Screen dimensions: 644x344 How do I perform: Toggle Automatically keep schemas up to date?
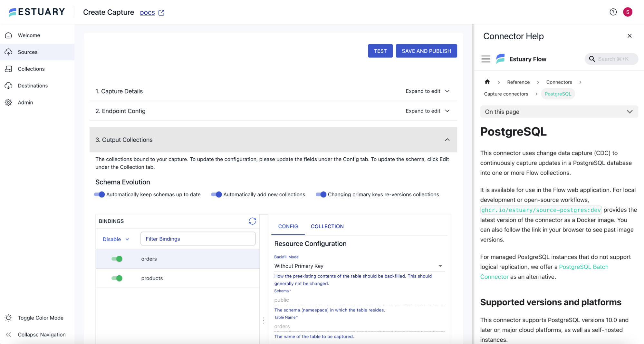(100, 194)
